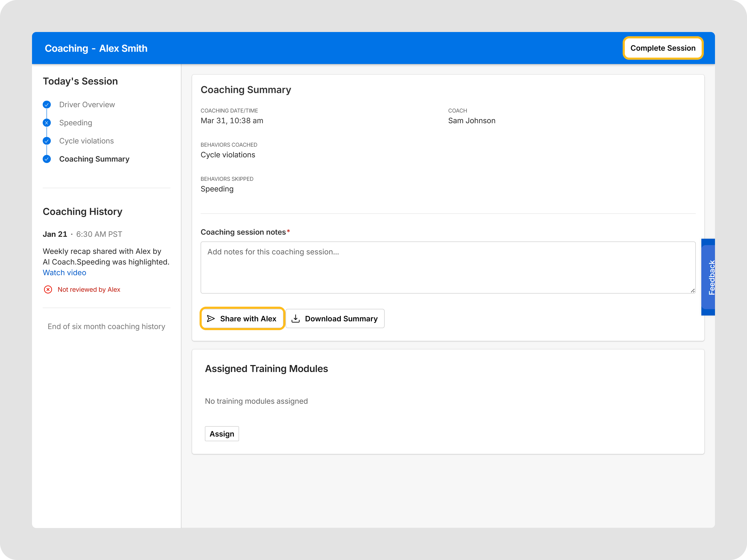Viewport: 747px width, 560px height.
Task: Open the Feedback side tab
Action: point(708,277)
